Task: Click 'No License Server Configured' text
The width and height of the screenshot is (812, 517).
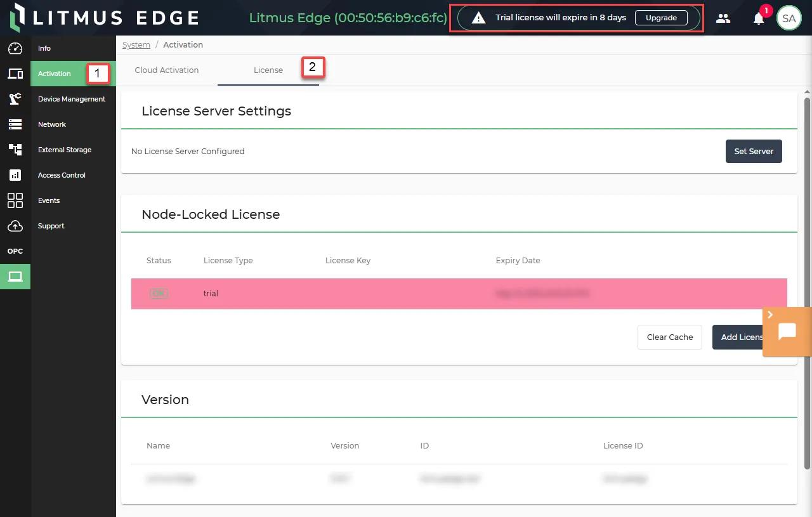Action: pyautogui.click(x=188, y=152)
